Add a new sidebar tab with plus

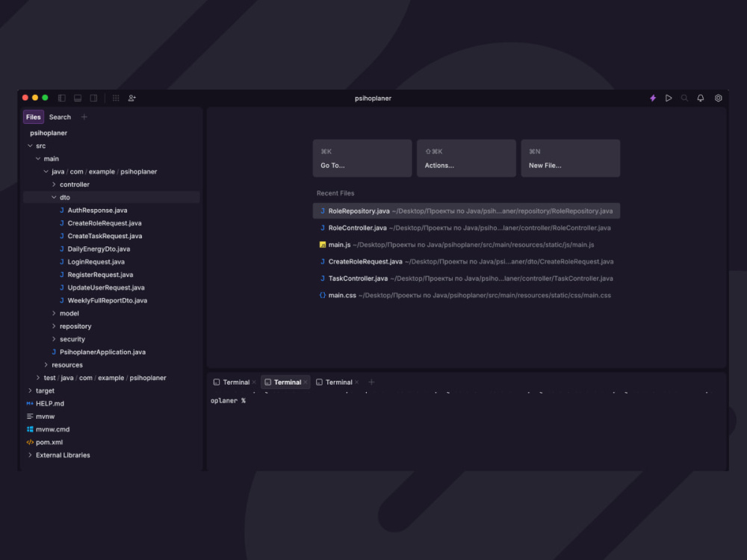84,117
